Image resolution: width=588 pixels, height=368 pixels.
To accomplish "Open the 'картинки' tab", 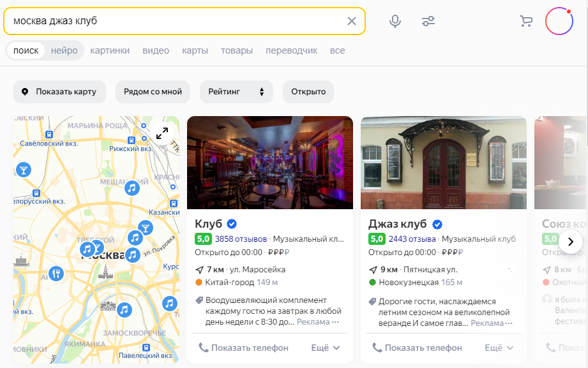I will point(110,50).
